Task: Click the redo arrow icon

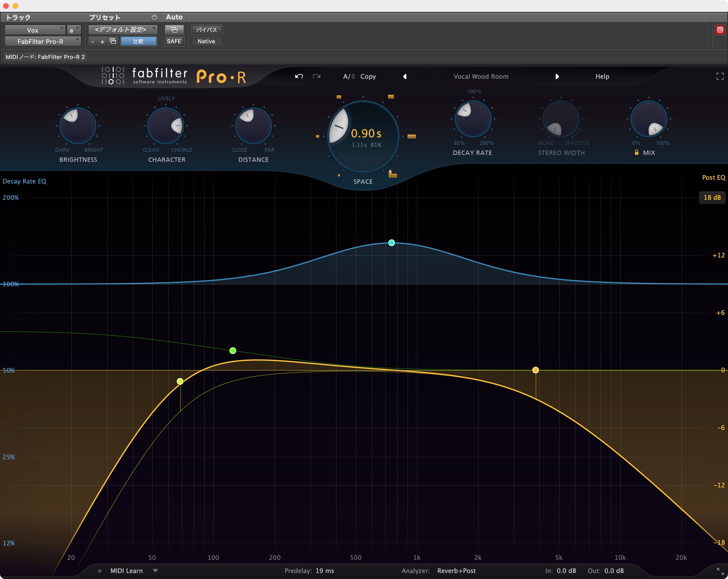Action: 316,76
